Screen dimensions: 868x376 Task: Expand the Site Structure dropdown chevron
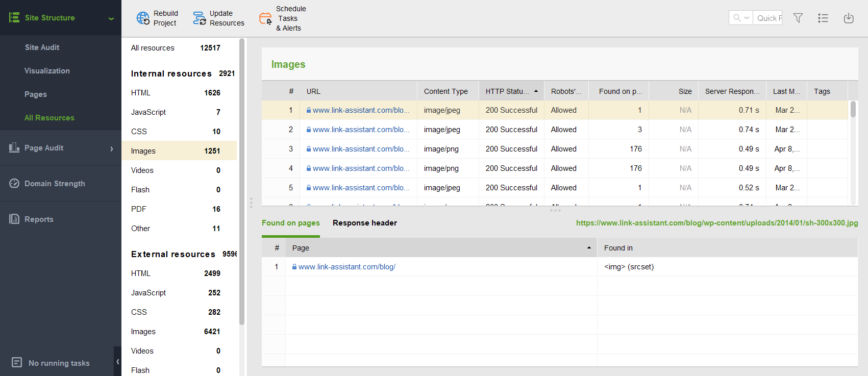111,18
